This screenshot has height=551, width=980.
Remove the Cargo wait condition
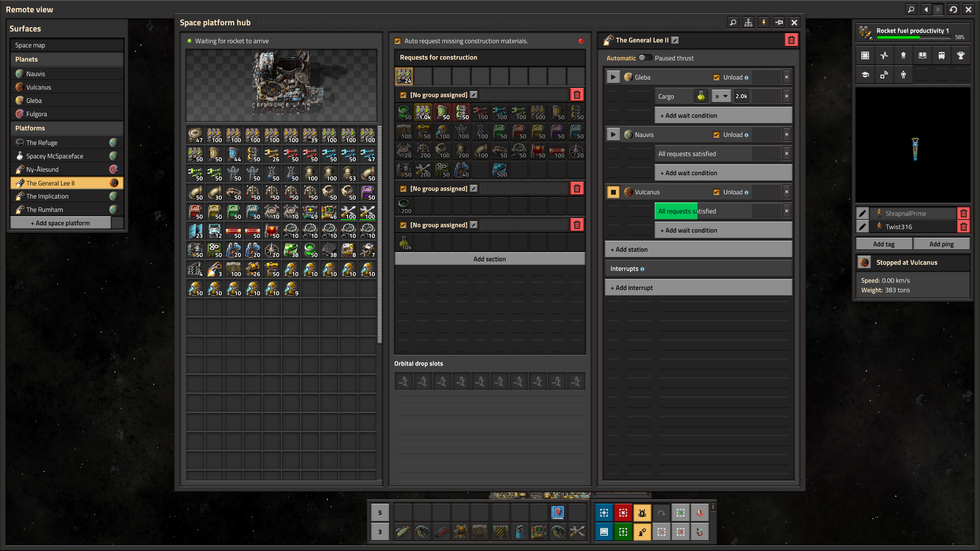787,96
